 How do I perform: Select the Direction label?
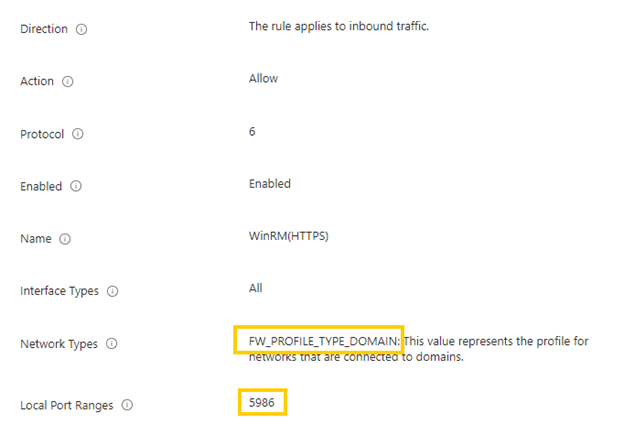(44, 29)
